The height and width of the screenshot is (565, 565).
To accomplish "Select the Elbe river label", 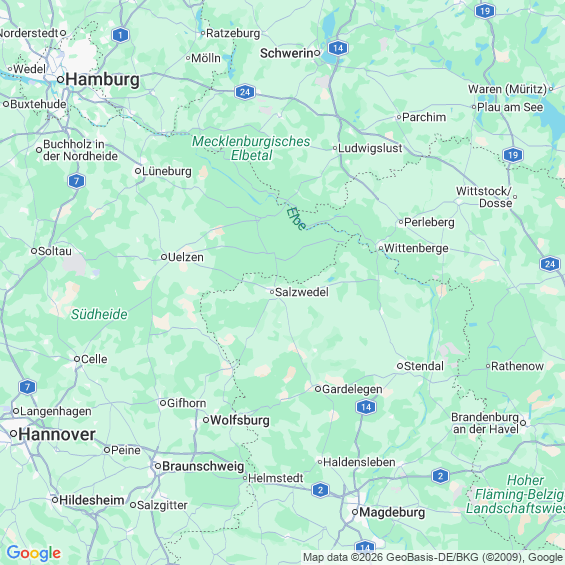I will pos(296,218).
